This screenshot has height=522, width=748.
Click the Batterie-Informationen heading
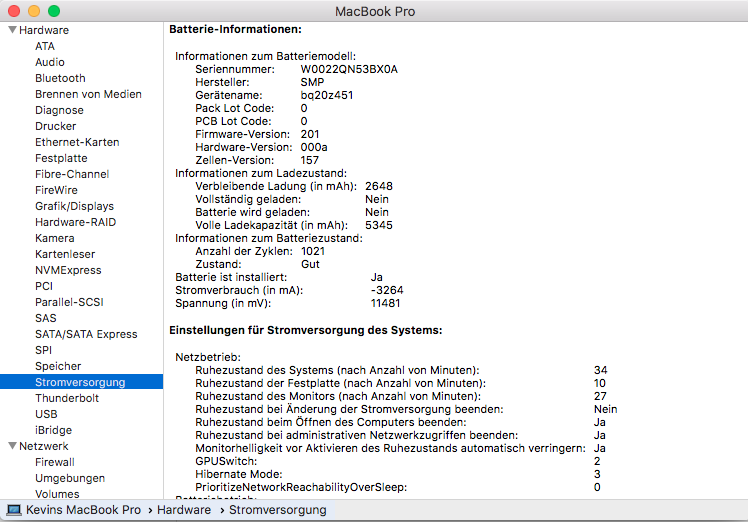click(235, 29)
